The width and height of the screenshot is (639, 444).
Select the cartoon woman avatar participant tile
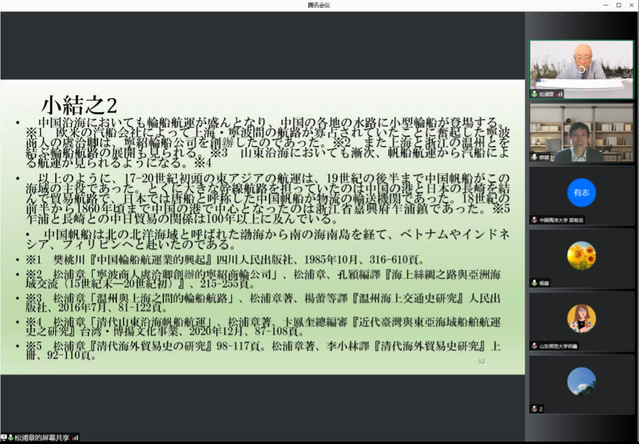(x=581, y=319)
